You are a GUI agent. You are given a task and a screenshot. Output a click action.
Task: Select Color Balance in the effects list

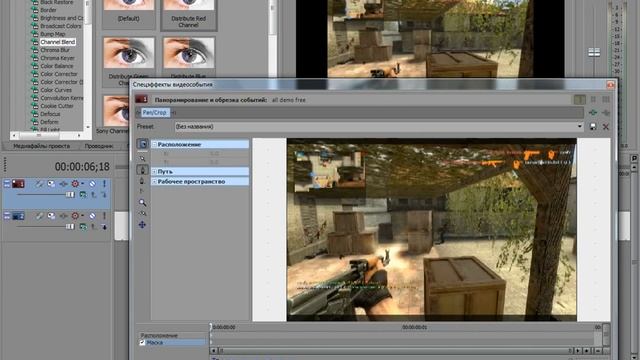tap(57, 66)
